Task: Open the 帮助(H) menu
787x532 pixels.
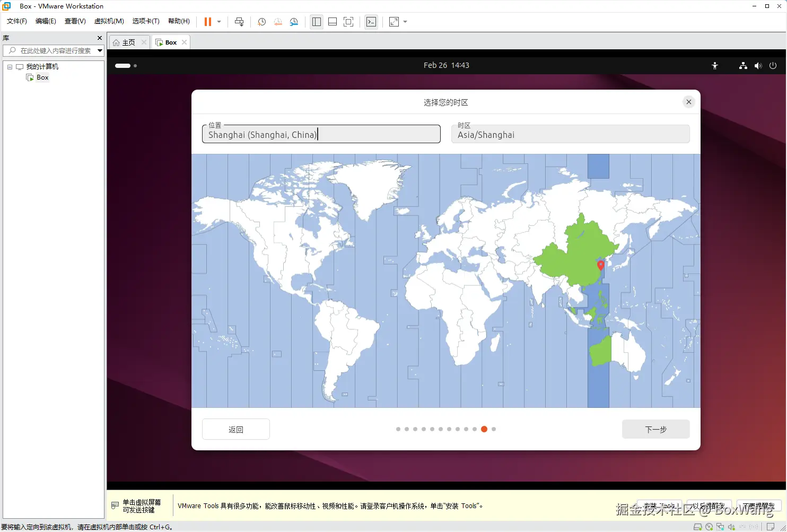Action: click(x=179, y=21)
